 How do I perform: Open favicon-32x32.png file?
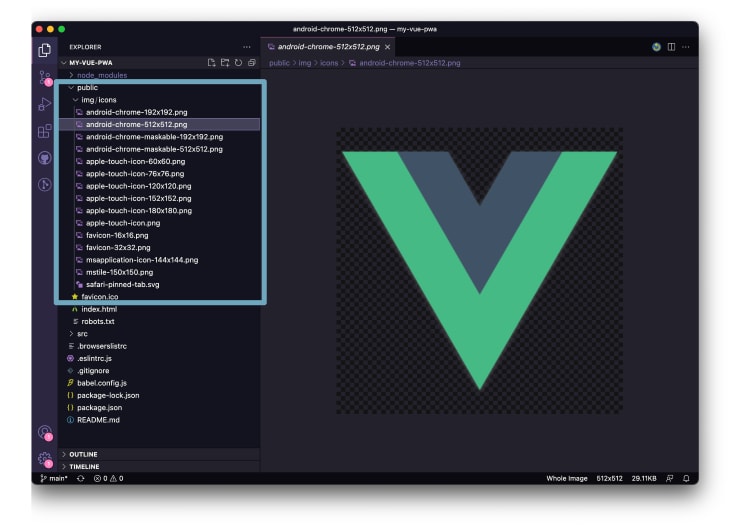[x=160, y=248]
